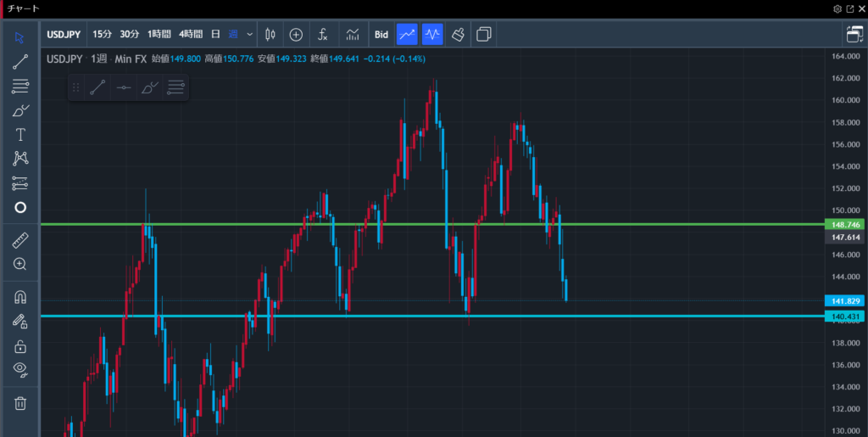
Task: Click the 始値 149.800 open value
Action: coord(176,59)
